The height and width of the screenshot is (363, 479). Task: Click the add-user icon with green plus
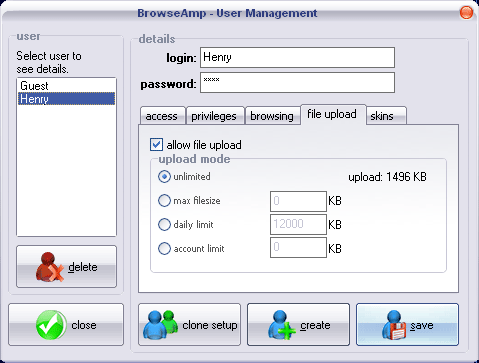click(x=282, y=325)
